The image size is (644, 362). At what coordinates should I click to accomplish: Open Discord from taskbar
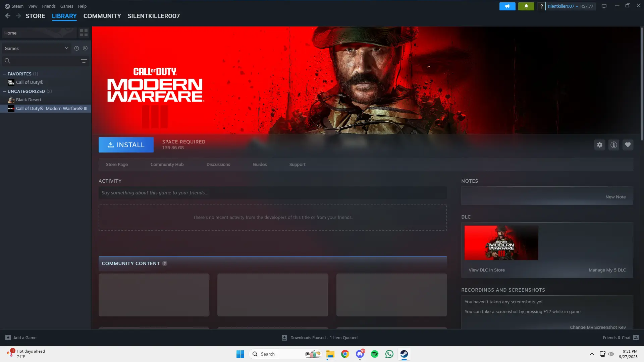(360, 354)
